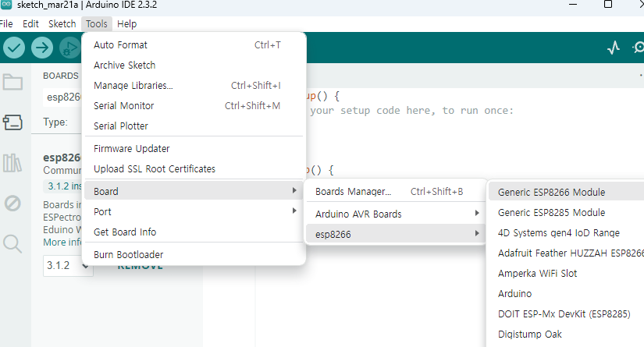The width and height of the screenshot is (644, 347).
Task: Select Archive Sketch menu entry
Action: tap(194, 66)
